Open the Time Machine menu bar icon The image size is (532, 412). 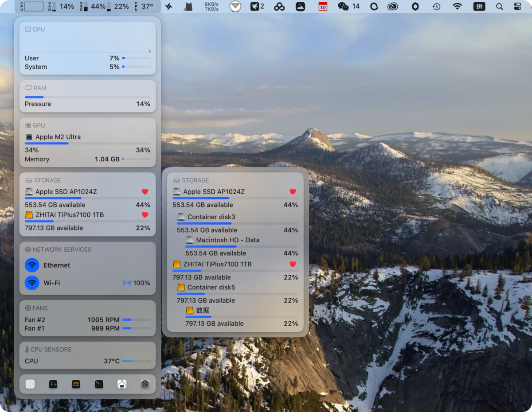(x=437, y=7)
